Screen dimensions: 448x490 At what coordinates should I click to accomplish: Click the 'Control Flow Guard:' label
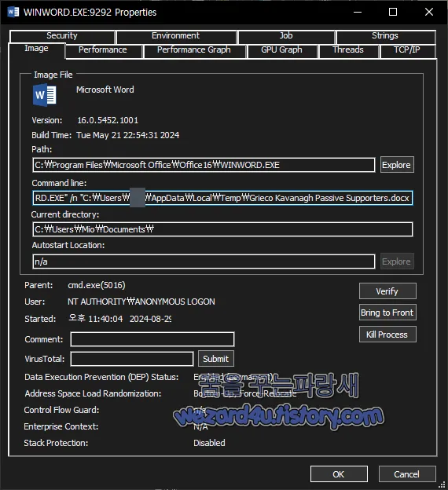(61, 410)
